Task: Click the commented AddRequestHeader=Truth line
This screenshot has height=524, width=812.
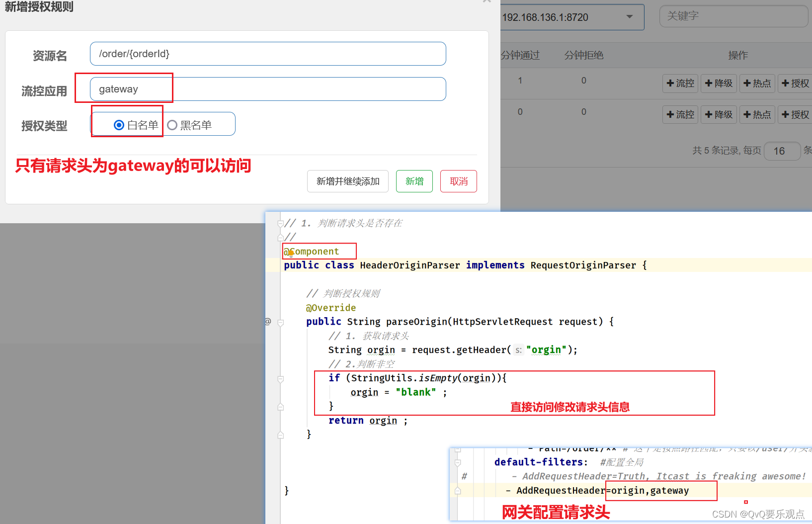Action: point(659,476)
